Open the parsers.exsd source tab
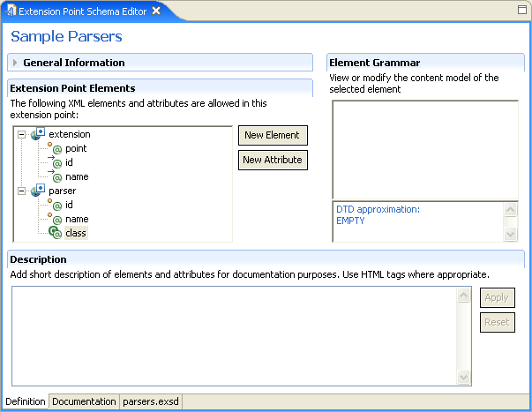532x412 pixels. (x=151, y=401)
